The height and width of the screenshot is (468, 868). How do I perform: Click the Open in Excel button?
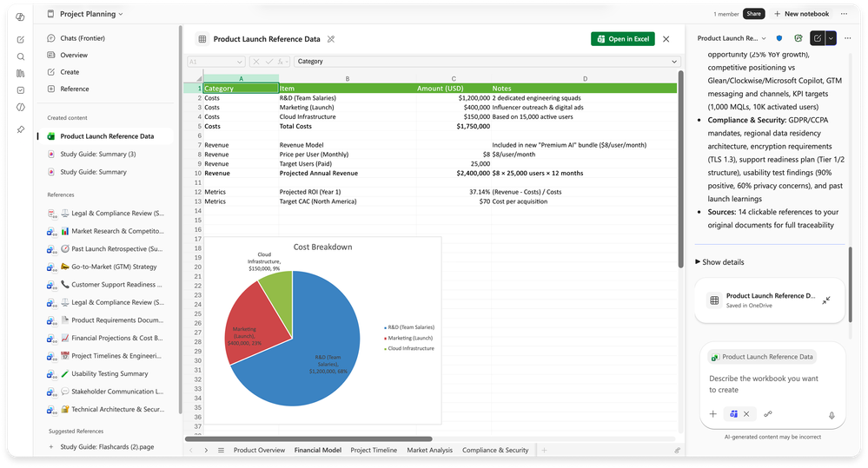[623, 39]
